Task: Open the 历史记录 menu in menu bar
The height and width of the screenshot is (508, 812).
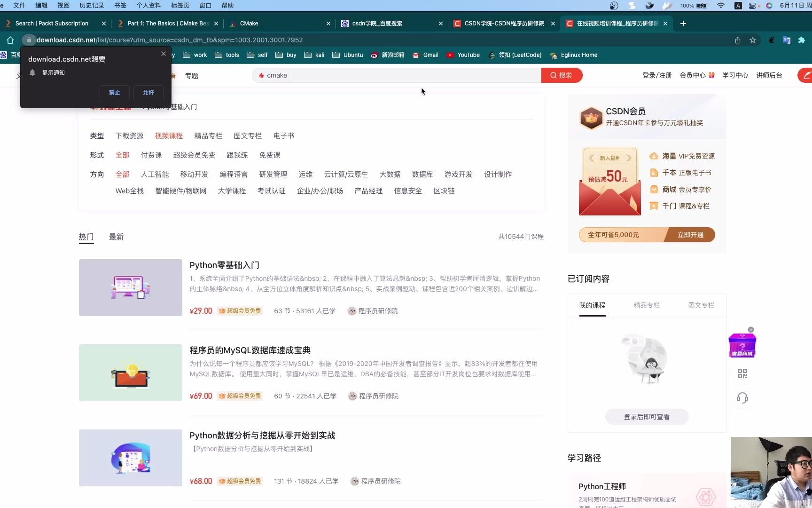Action: click(x=92, y=5)
